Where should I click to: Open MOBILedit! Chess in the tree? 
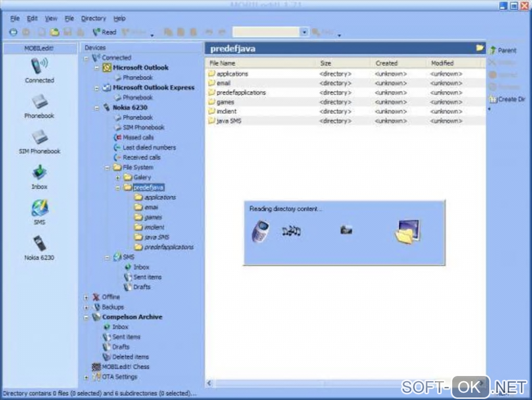[121, 367]
